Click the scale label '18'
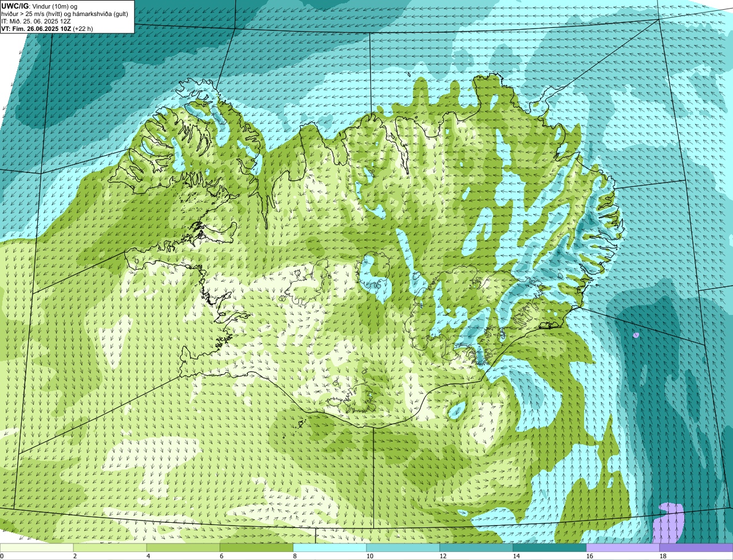The image size is (733, 560). (663, 556)
